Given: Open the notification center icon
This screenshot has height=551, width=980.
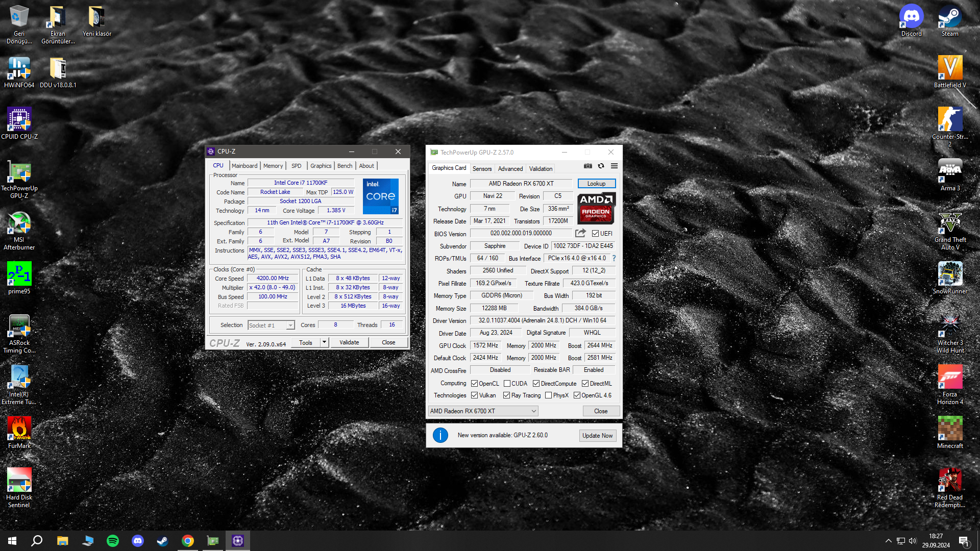Looking at the screenshot, I should click(x=964, y=541).
